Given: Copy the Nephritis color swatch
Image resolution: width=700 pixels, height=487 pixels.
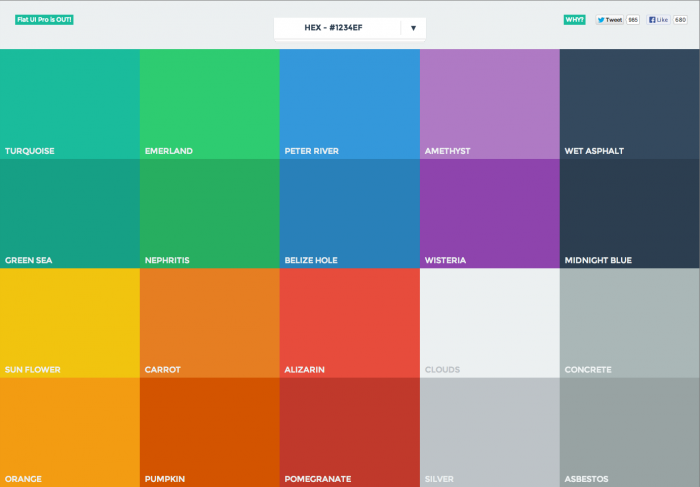Looking at the screenshot, I should (x=210, y=213).
